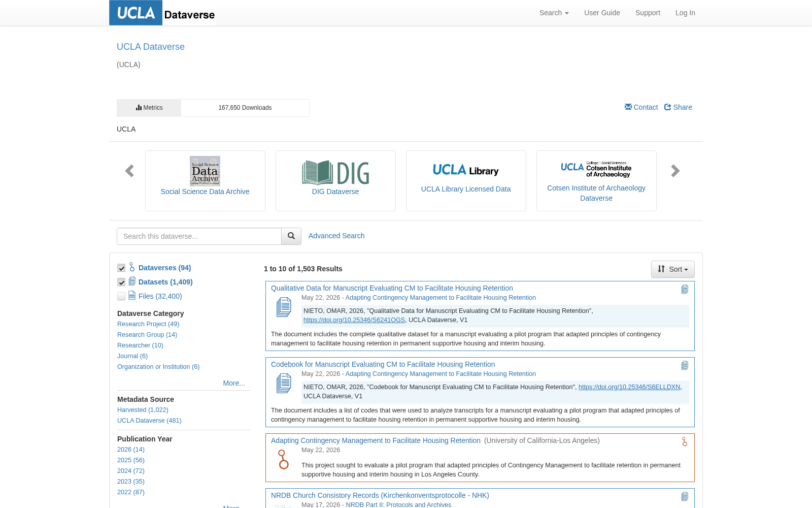Click the Files facet icon
Image resolution: width=812 pixels, height=508 pixels.
132,295
